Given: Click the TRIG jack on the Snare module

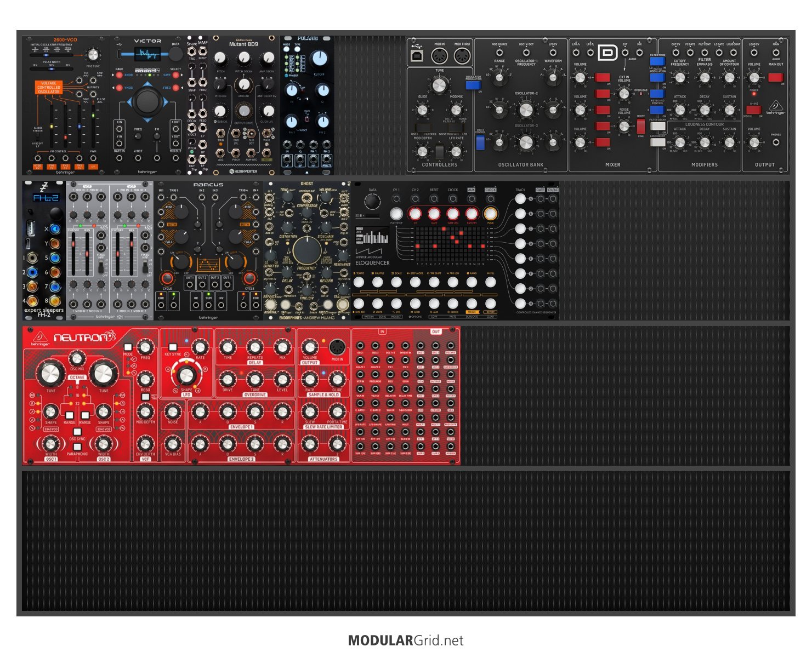Looking at the screenshot, I should pyautogui.click(x=192, y=52).
